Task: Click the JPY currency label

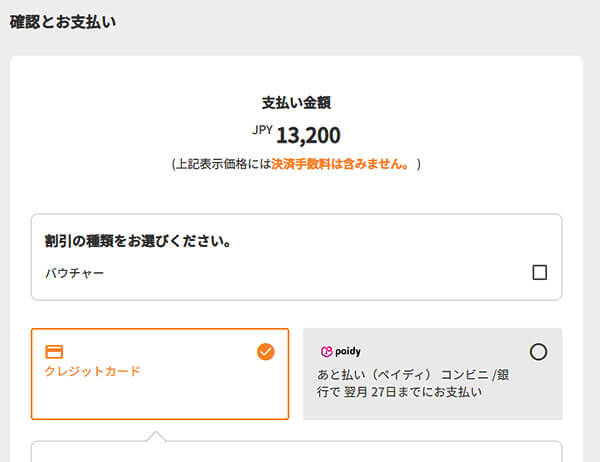Action: tap(262, 129)
